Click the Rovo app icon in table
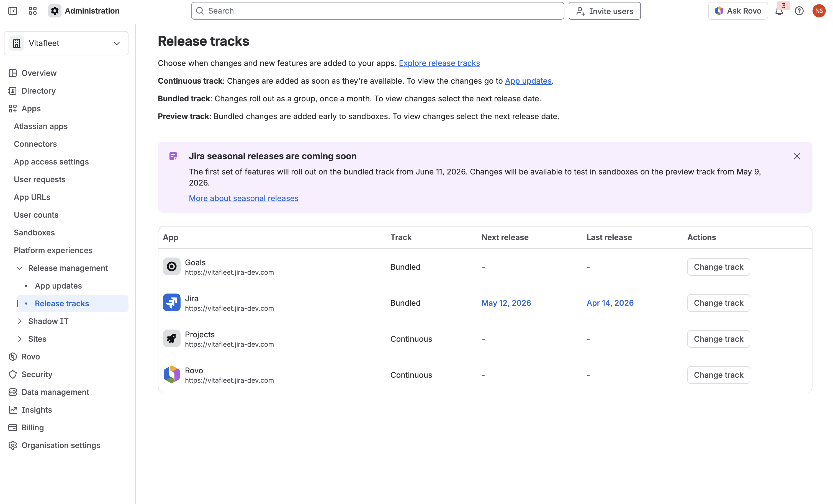 click(172, 374)
